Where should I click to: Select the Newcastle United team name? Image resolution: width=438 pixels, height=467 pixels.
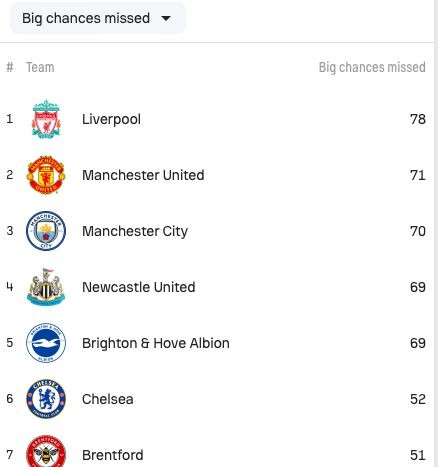tap(139, 287)
